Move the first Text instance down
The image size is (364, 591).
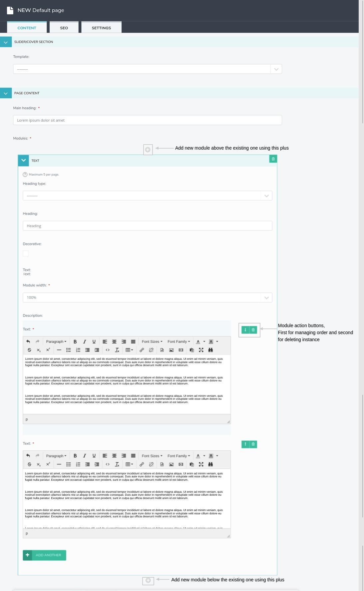pos(245,330)
